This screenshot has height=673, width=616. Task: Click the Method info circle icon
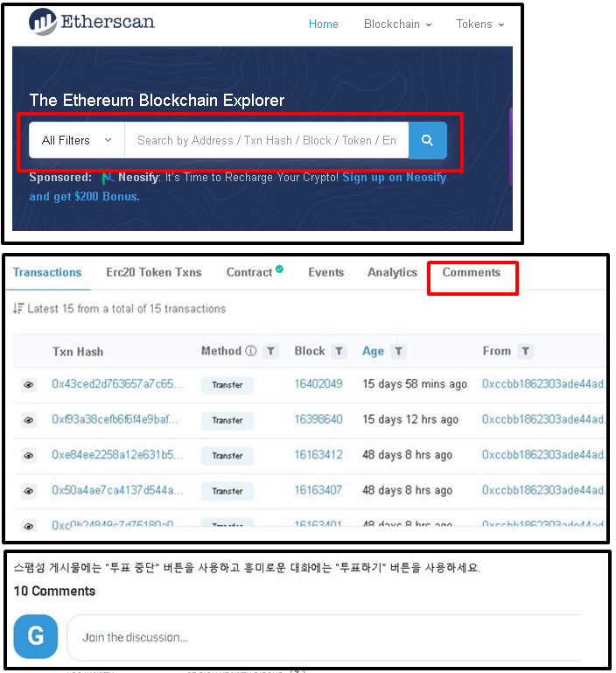(251, 351)
